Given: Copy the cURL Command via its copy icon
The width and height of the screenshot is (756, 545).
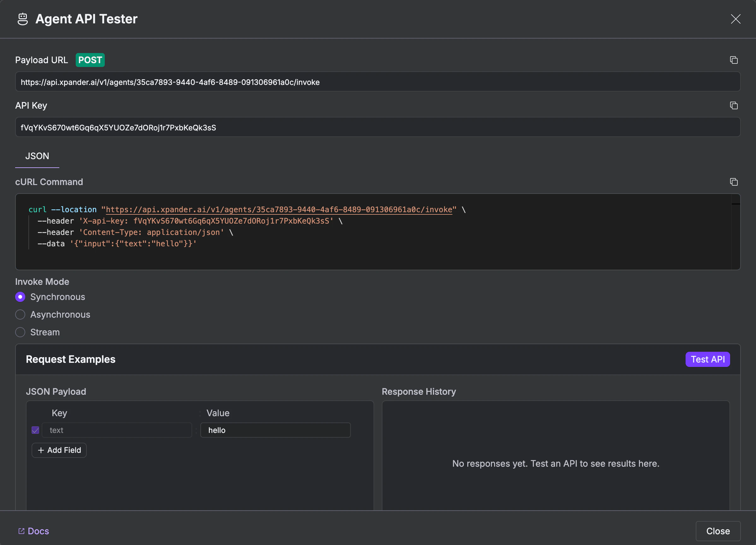Looking at the screenshot, I should (x=733, y=182).
